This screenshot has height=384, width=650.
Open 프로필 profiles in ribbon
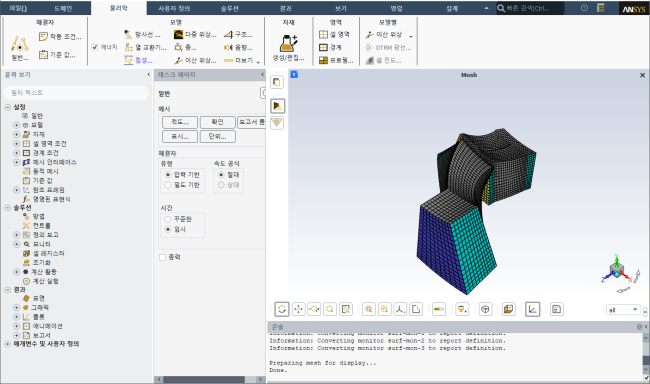336,60
